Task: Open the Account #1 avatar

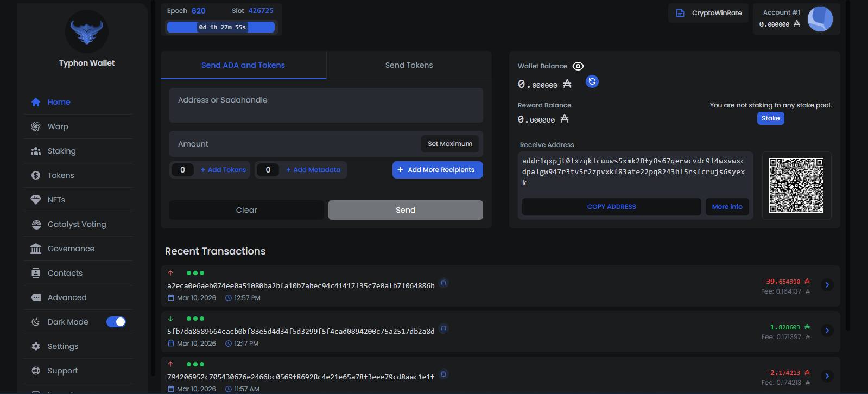Action: 820,19
